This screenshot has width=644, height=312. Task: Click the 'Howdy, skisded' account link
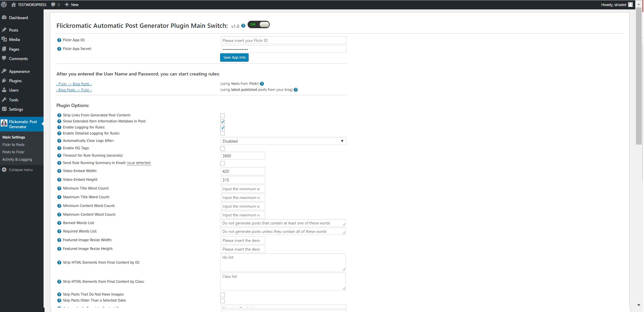pyautogui.click(x=614, y=5)
